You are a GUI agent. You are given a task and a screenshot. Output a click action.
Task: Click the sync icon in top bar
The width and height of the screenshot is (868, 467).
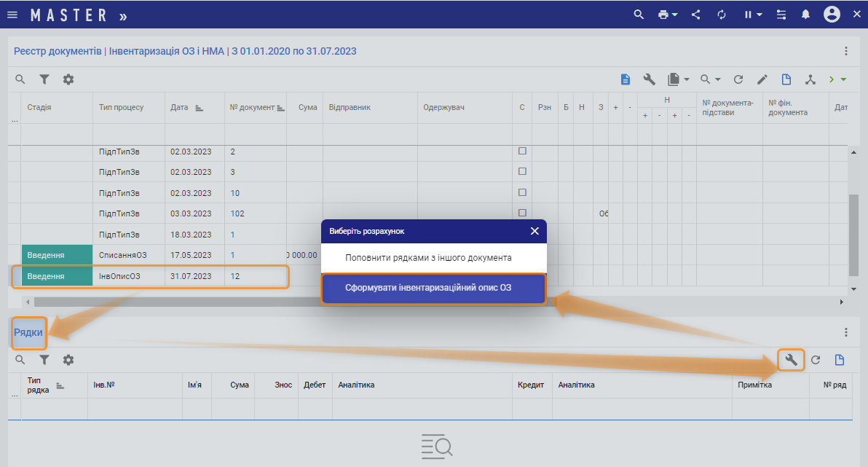(x=722, y=15)
